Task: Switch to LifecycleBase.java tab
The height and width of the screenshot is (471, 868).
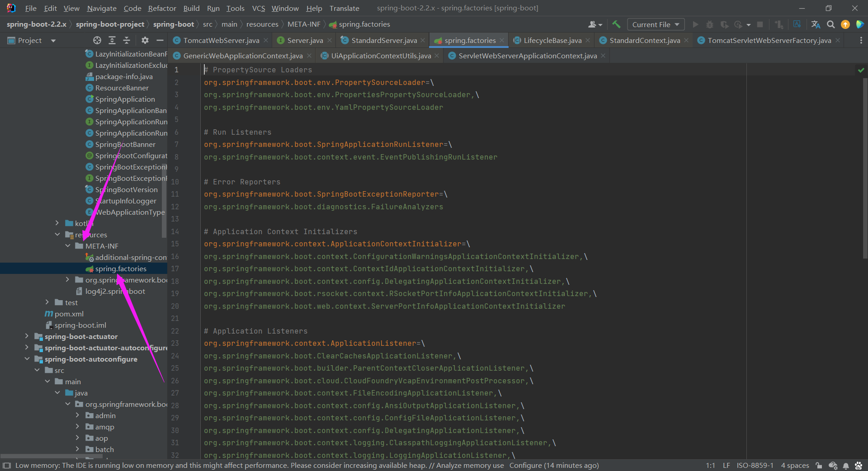Action: point(552,40)
